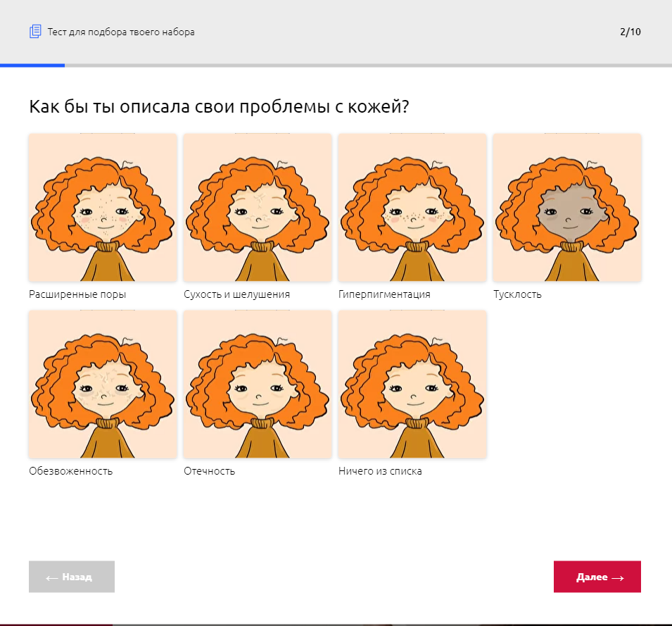Click the Гиперпигментация option label
Screen dimensions: 672x626
(384, 294)
